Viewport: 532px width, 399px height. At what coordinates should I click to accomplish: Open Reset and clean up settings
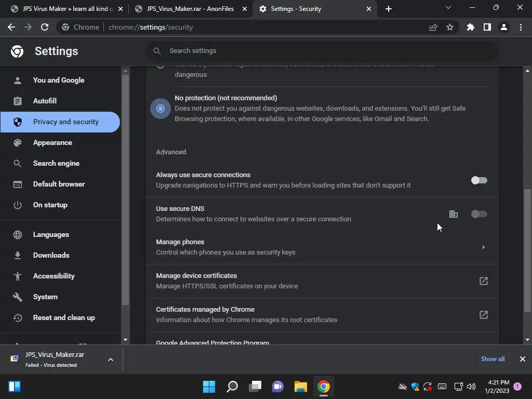60,317
